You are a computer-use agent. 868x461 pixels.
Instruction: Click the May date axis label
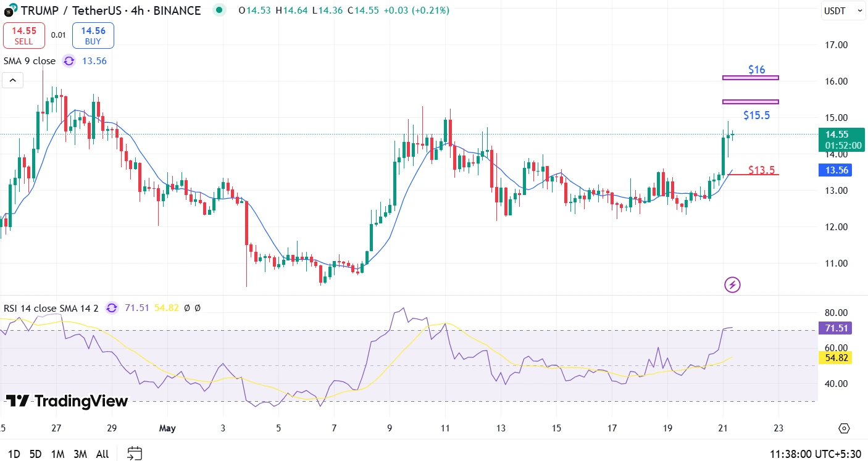[x=167, y=428]
